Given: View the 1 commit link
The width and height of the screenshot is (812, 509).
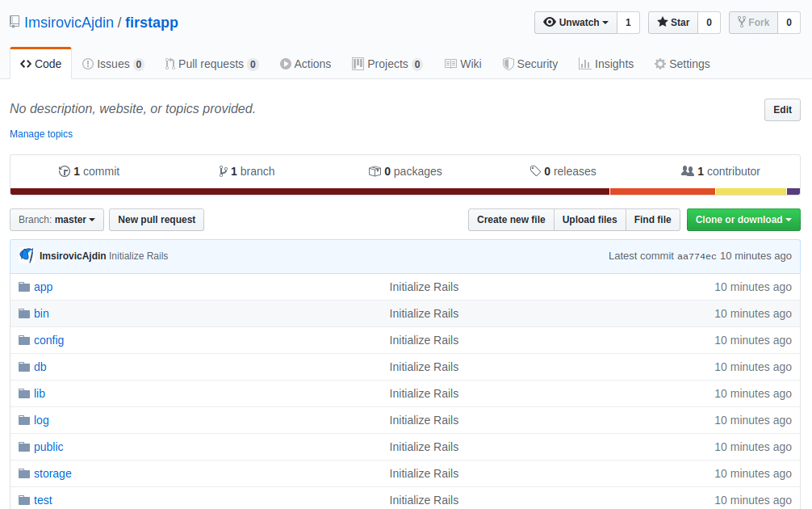Looking at the screenshot, I should point(89,171).
